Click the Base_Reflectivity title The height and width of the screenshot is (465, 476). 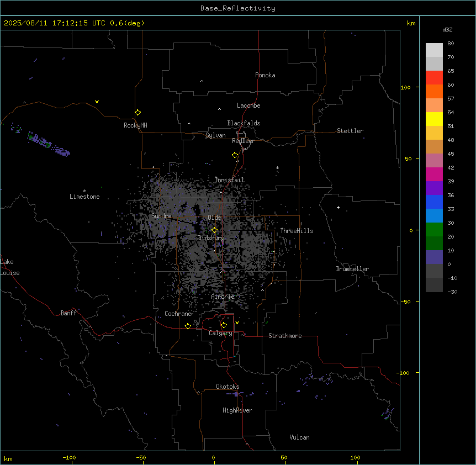tap(238, 8)
